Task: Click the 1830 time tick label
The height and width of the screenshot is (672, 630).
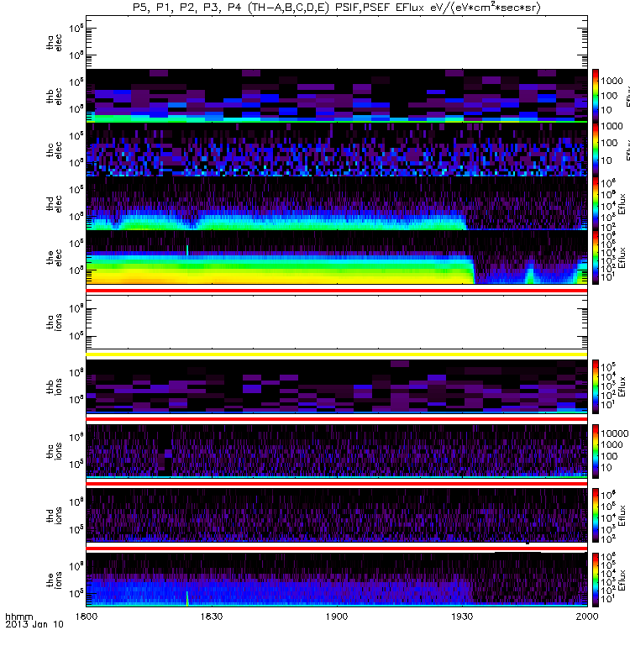Action: pos(212,617)
